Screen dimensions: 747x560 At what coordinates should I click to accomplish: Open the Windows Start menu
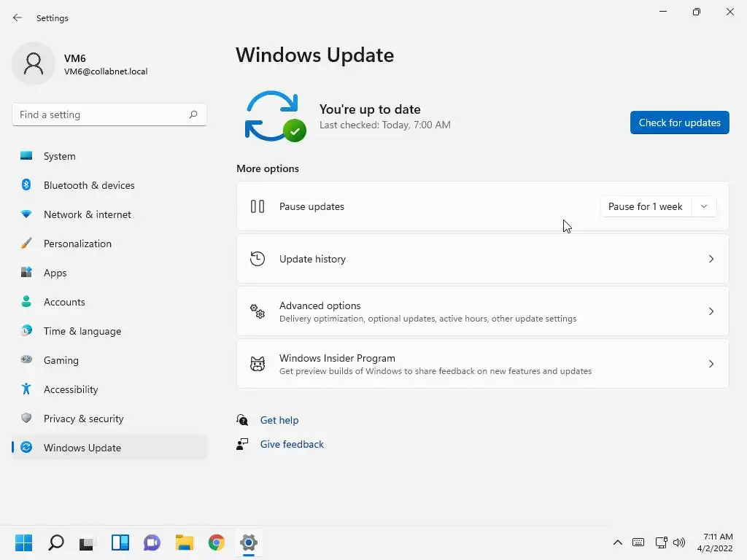click(23, 542)
